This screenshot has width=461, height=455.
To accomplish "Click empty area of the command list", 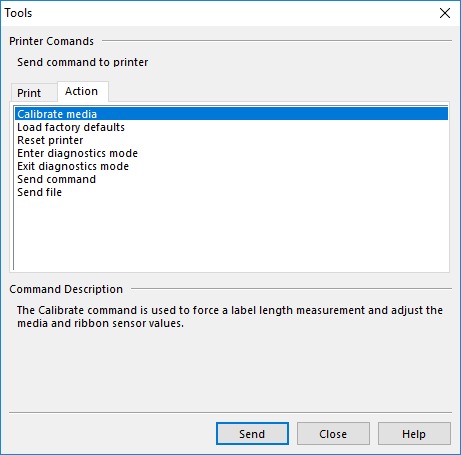I will tap(231, 233).
